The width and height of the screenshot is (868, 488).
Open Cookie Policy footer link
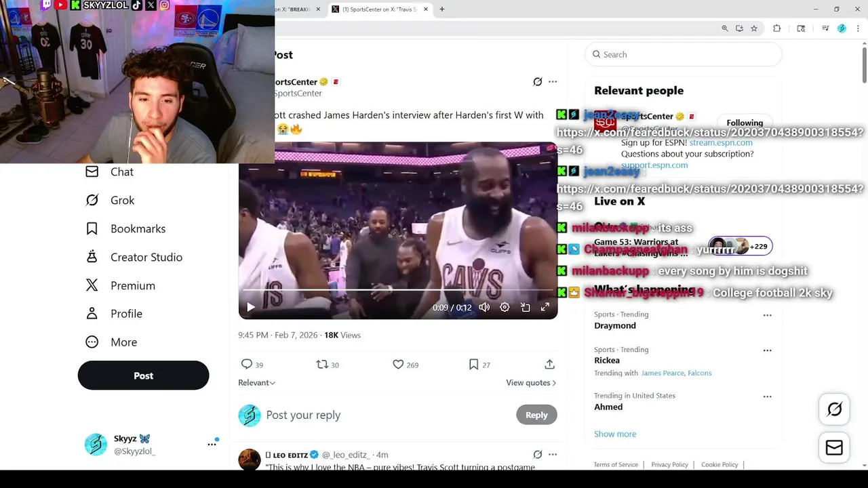[719, 464]
